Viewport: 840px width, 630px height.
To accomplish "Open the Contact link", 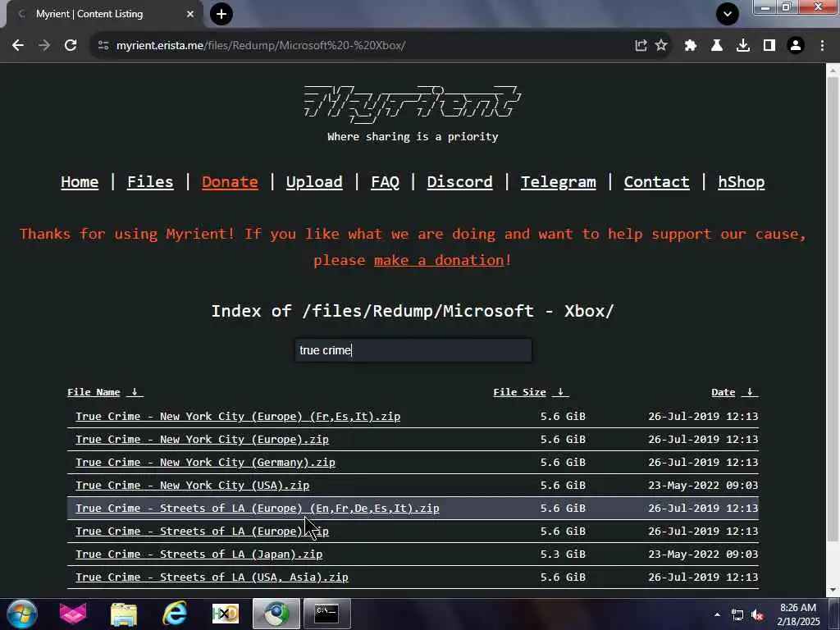I will click(x=657, y=182).
